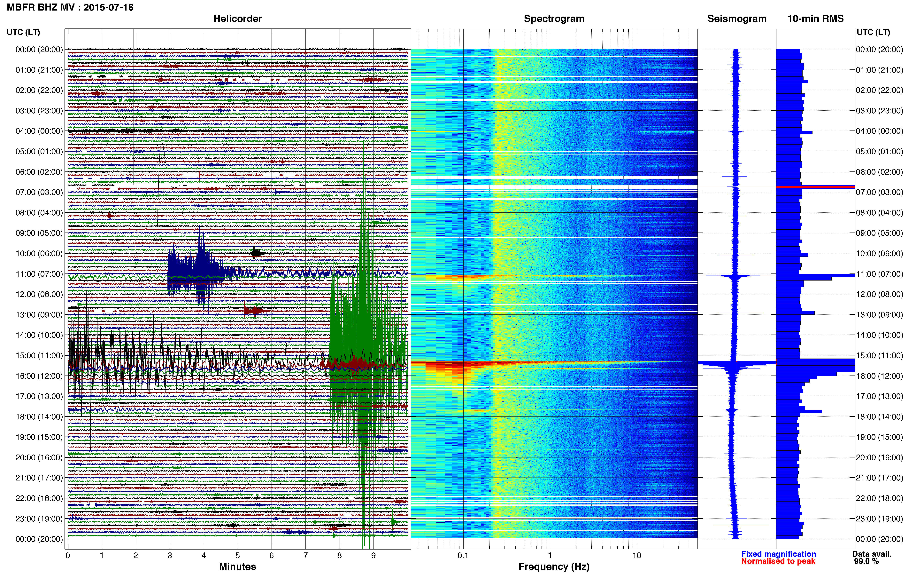This screenshot has width=924, height=578.
Task: Click the left 18:00 (14:00) time label
Action: tap(39, 417)
